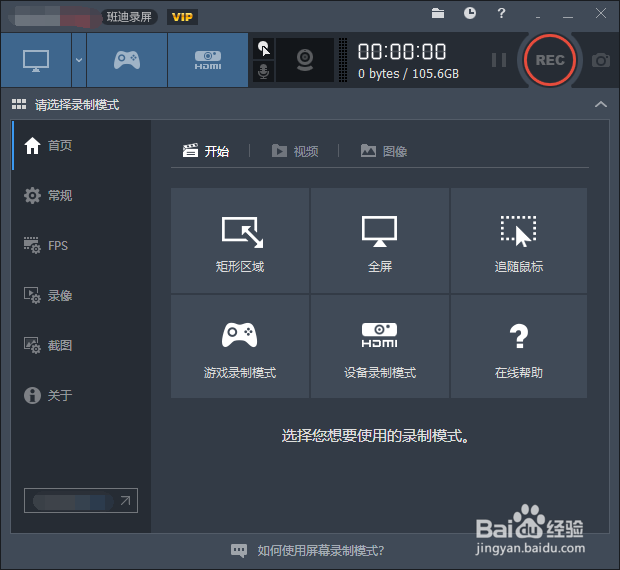Collapse the recording mode panel chevron
Viewport: 620px width, 570px height.
click(x=601, y=104)
